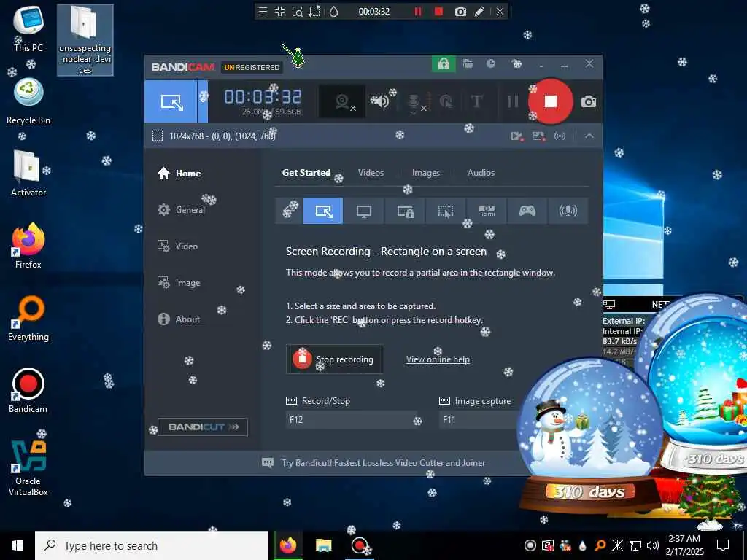Select the Audio only recording mode
The width and height of the screenshot is (747, 560).
pos(568,211)
